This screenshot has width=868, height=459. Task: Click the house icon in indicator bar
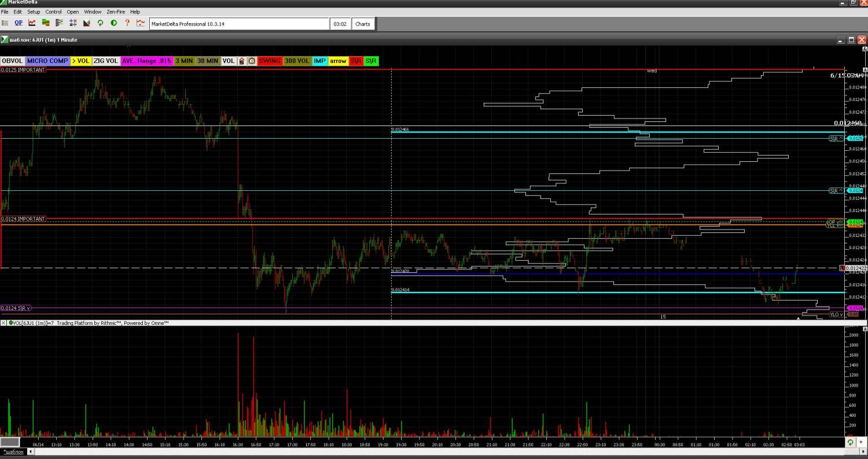tap(242, 61)
